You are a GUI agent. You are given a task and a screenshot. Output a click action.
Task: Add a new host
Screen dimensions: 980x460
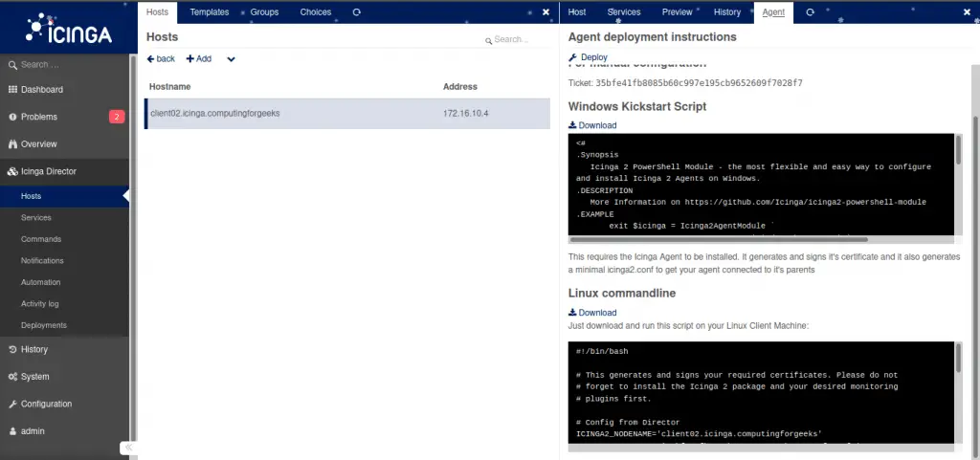pos(199,58)
